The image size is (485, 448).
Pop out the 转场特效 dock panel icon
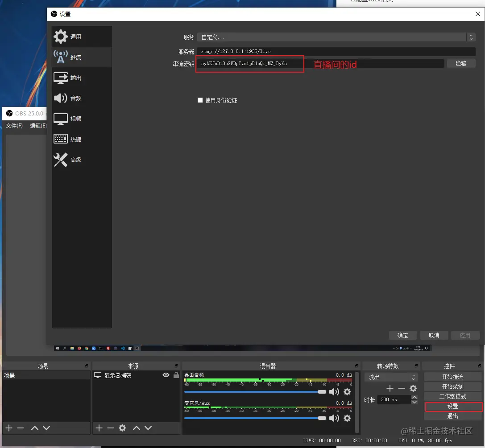416,366
